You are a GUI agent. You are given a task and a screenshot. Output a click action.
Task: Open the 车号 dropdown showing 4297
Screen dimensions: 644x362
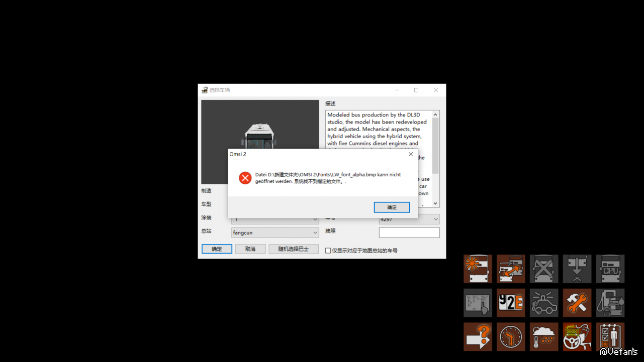coord(409,219)
